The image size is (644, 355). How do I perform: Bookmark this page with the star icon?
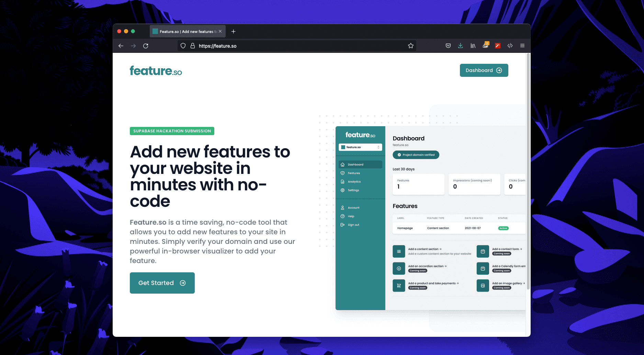coord(411,46)
